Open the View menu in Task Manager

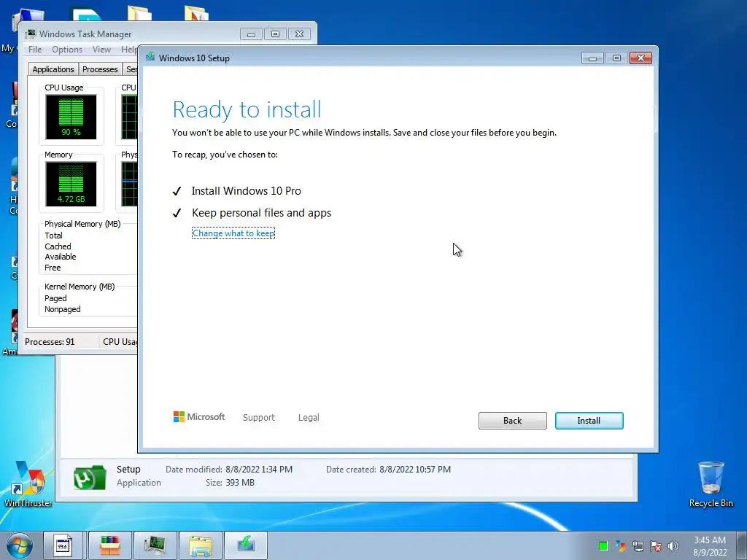[x=101, y=50]
